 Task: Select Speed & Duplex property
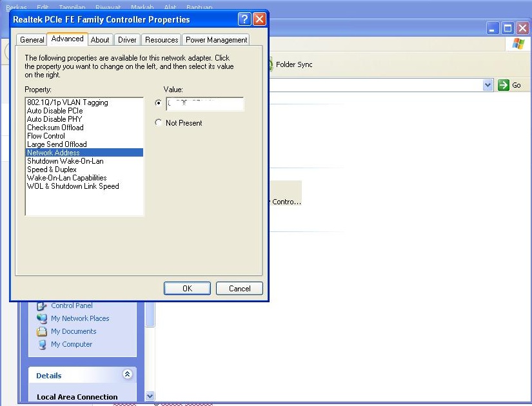click(x=84, y=169)
